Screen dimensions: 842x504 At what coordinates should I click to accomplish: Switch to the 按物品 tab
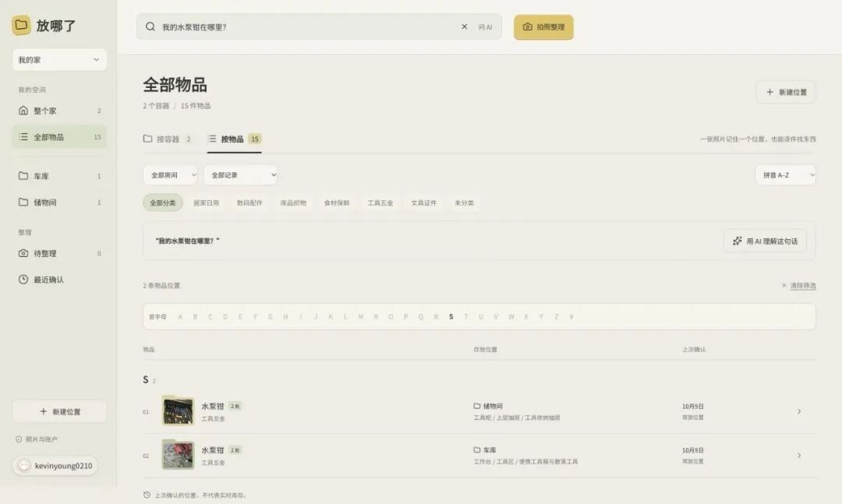pyautogui.click(x=235, y=139)
